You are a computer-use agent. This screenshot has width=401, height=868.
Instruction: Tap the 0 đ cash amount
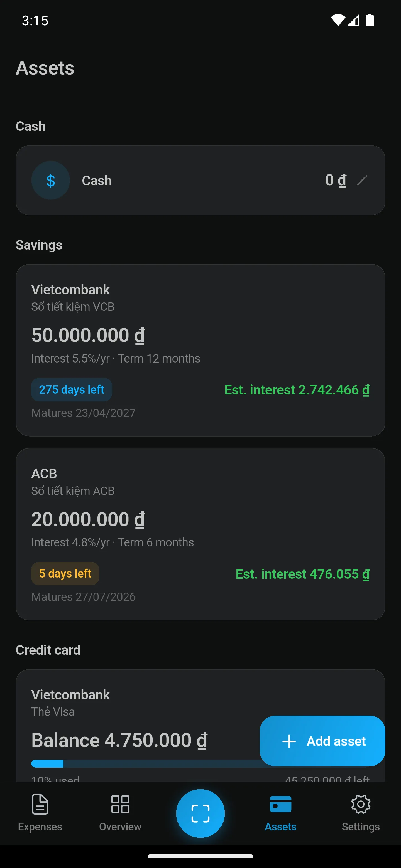pyautogui.click(x=336, y=180)
